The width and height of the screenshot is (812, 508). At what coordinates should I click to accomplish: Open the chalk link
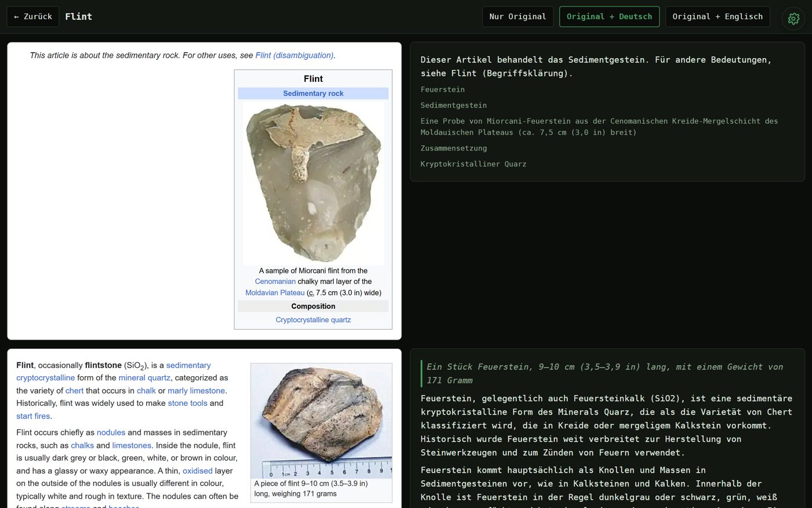(146, 391)
